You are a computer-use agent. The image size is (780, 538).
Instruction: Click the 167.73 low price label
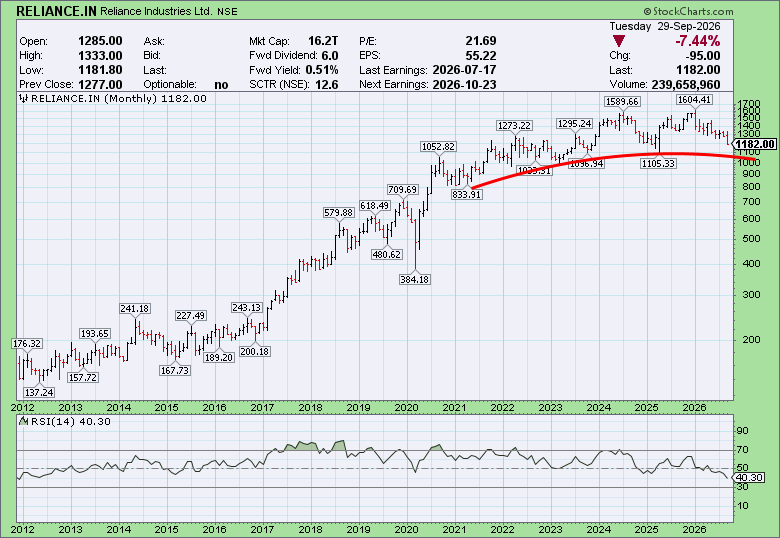coord(175,370)
